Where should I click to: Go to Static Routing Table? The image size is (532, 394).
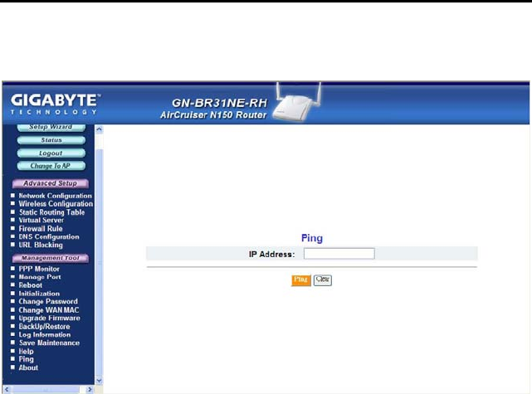point(51,212)
